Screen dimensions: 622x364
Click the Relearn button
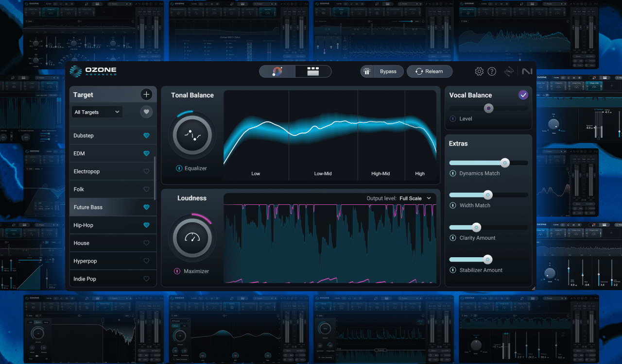[x=430, y=71]
